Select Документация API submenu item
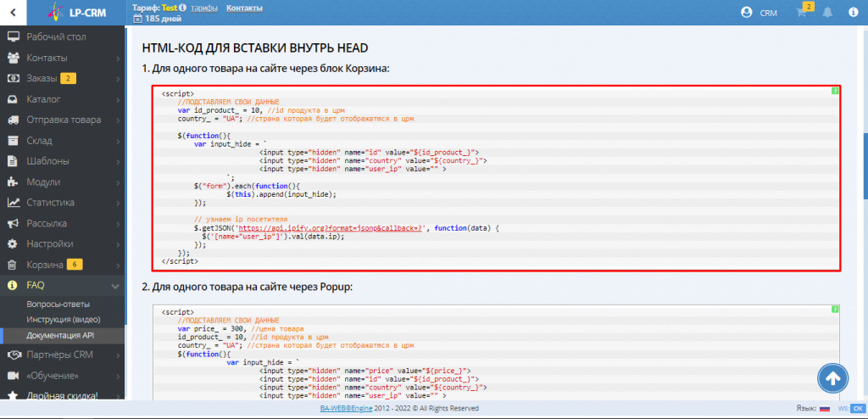The image size is (868, 419). [61, 335]
